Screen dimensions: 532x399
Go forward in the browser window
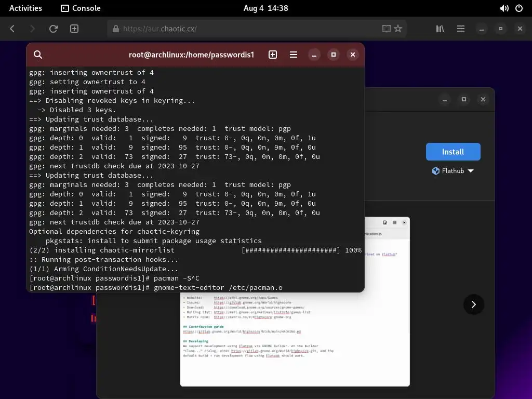click(32, 29)
